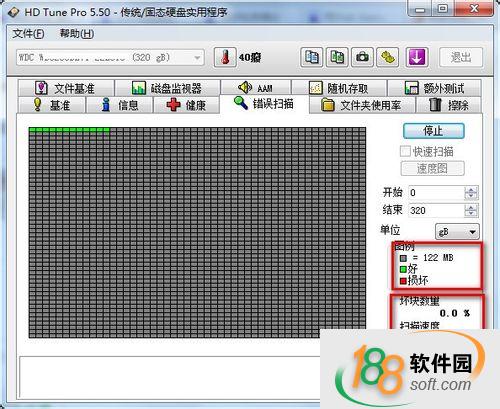Enable the 快速扫描 checkbox
500x409 pixels.
point(405,151)
